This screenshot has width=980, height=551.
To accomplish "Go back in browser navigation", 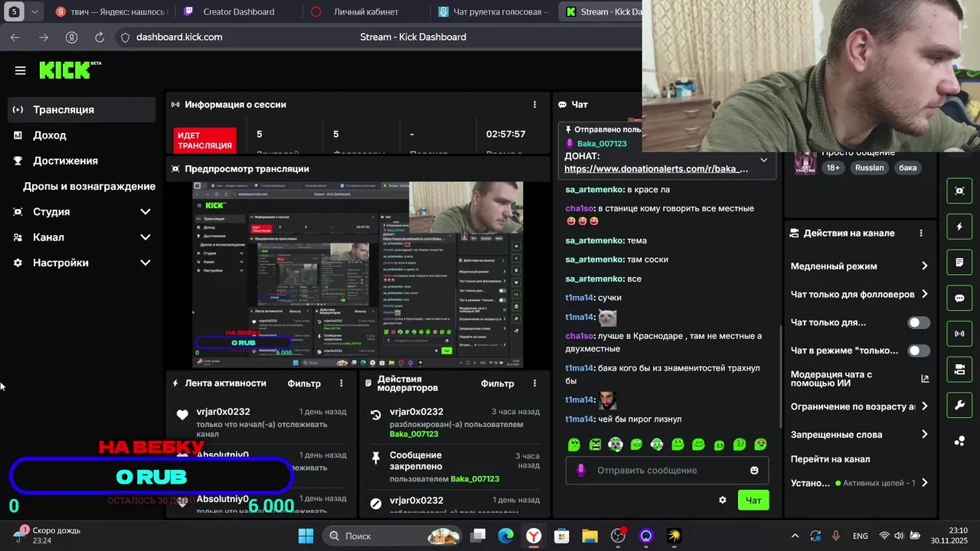I will (x=15, y=37).
